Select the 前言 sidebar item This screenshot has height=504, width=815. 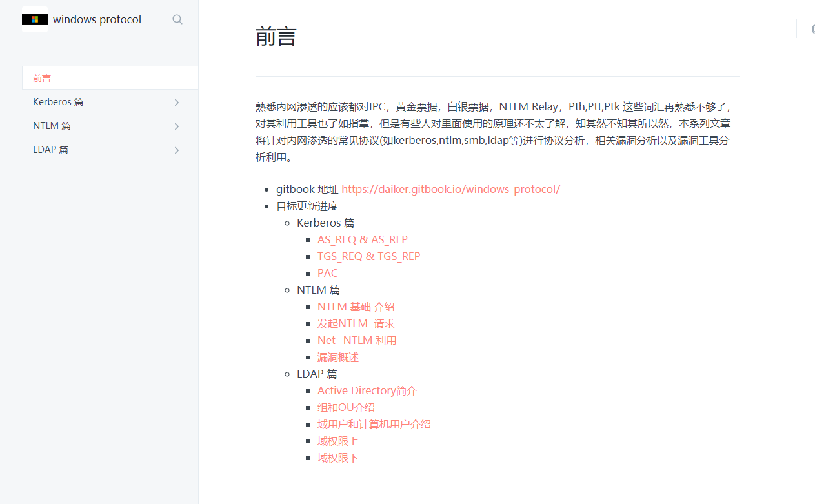coord(110,78)
